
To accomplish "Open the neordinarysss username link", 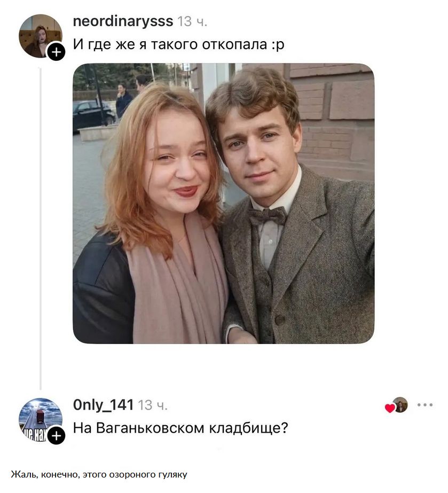I will pos(123,21).
